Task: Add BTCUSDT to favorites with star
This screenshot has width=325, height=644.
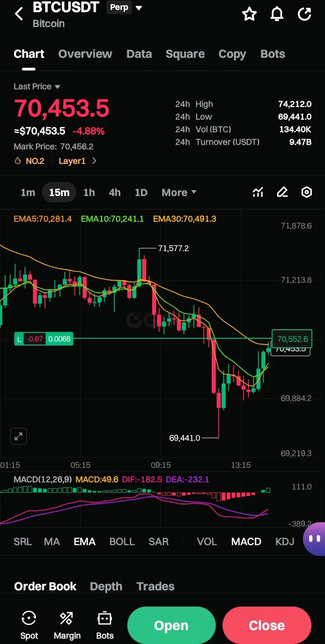Action: point(249,14)
